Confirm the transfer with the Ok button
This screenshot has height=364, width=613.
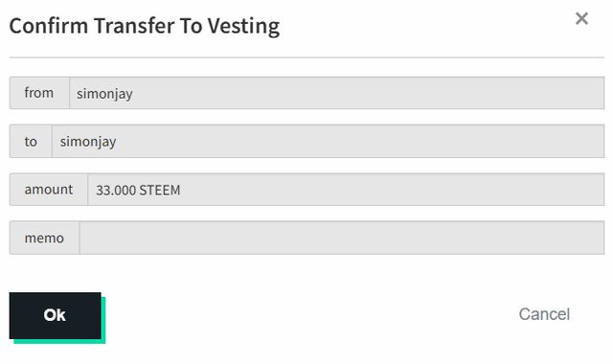56,315
